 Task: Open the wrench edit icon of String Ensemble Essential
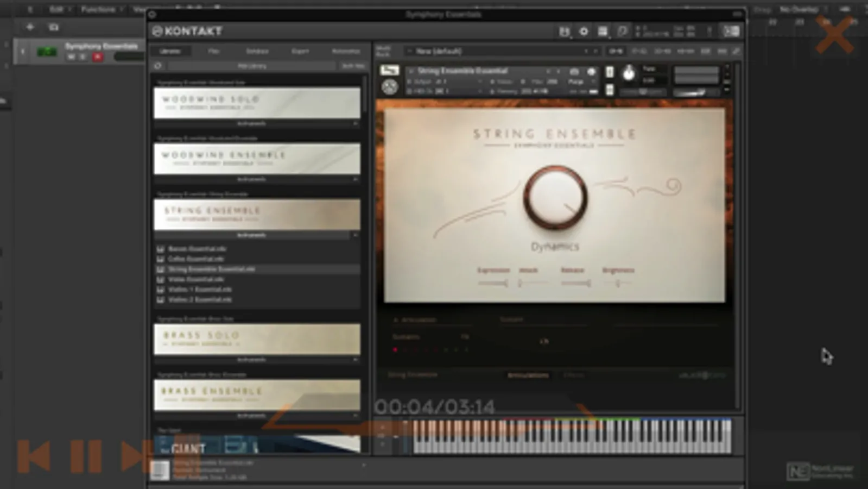[389, 71]
